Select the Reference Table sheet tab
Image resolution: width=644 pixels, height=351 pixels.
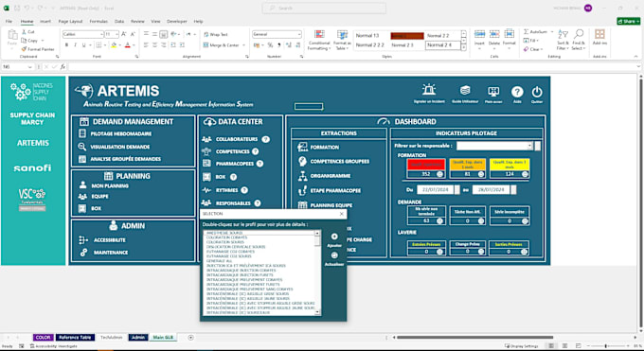pos(75,338)
